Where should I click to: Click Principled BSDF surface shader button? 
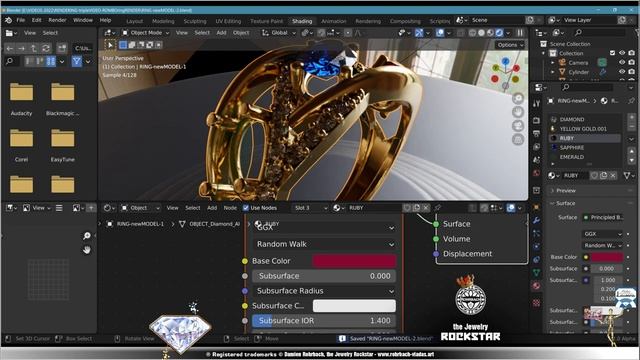tap(603, 217)
